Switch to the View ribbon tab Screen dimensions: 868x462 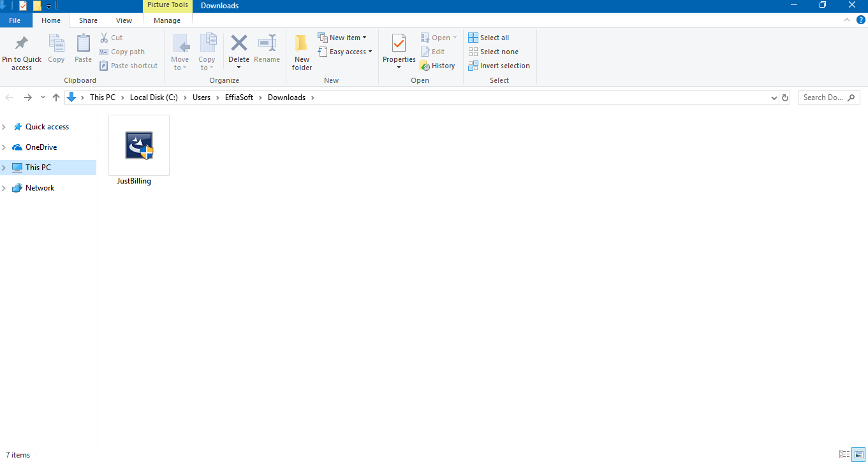click(x=124, y=20)
